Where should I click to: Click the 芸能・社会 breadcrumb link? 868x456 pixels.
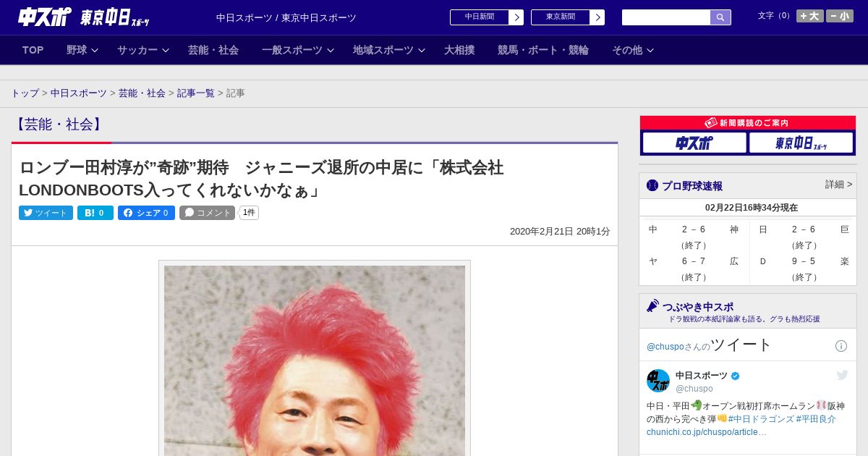click(x=142, y=93)
